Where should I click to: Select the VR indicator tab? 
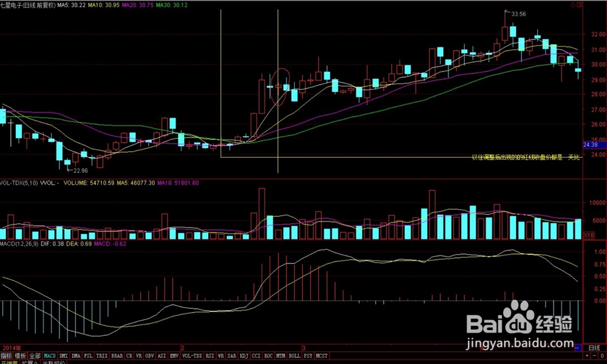(139, 356)
